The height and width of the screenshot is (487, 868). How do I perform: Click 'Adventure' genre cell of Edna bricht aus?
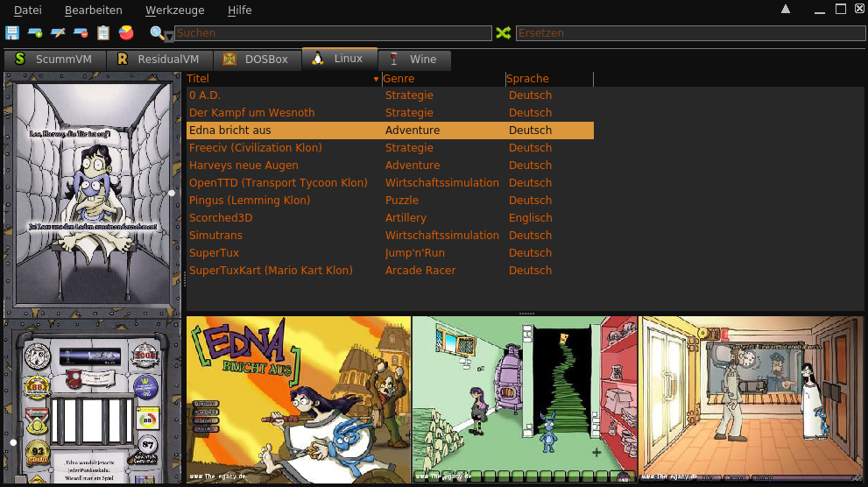[x=413, y=131]
